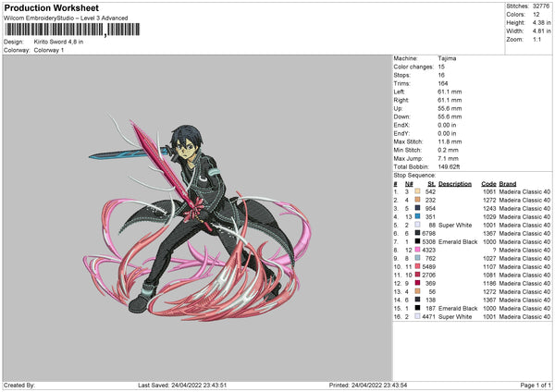Click thread code 1186 in row 12
This screenshot has height=392, width=555.
489,283
